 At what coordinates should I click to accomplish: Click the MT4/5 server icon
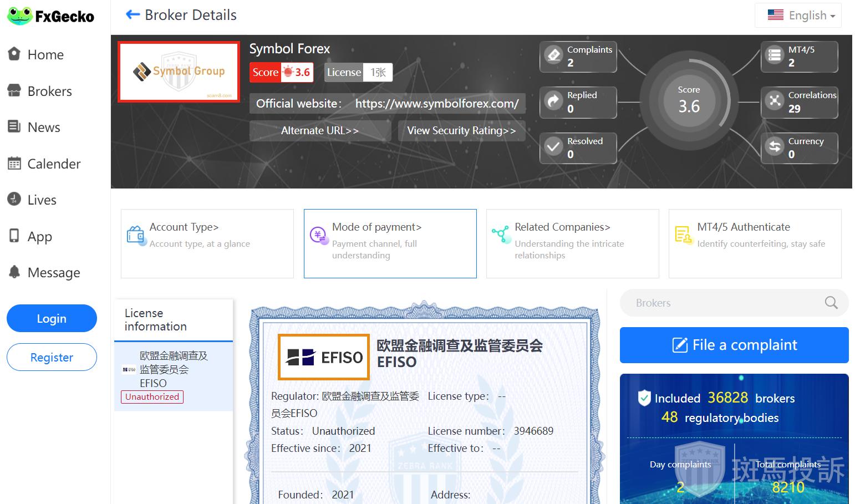(x=775, y=55)
